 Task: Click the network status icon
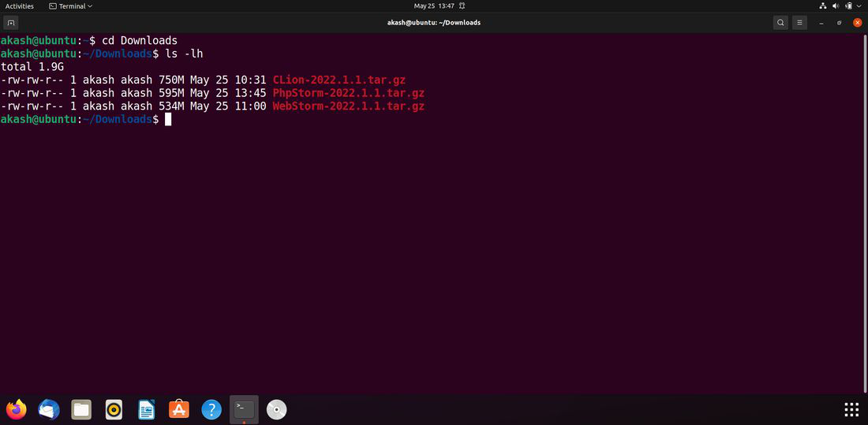(x=822, y=6)
